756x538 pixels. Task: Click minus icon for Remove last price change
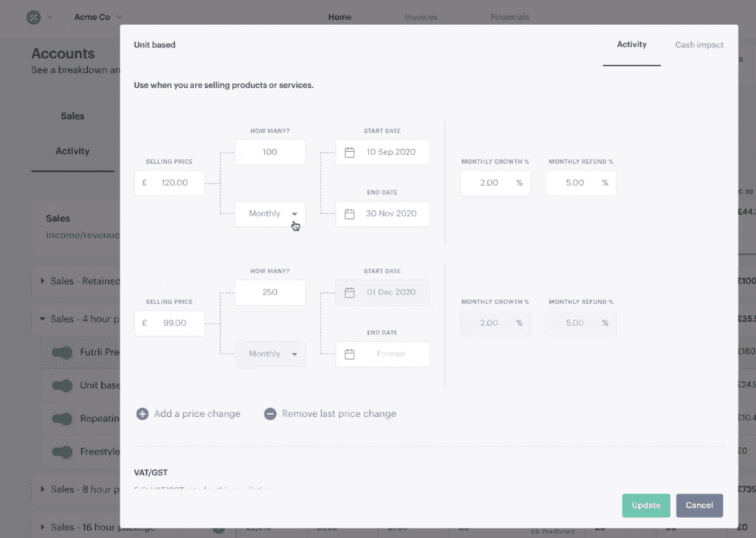[270, 414]
